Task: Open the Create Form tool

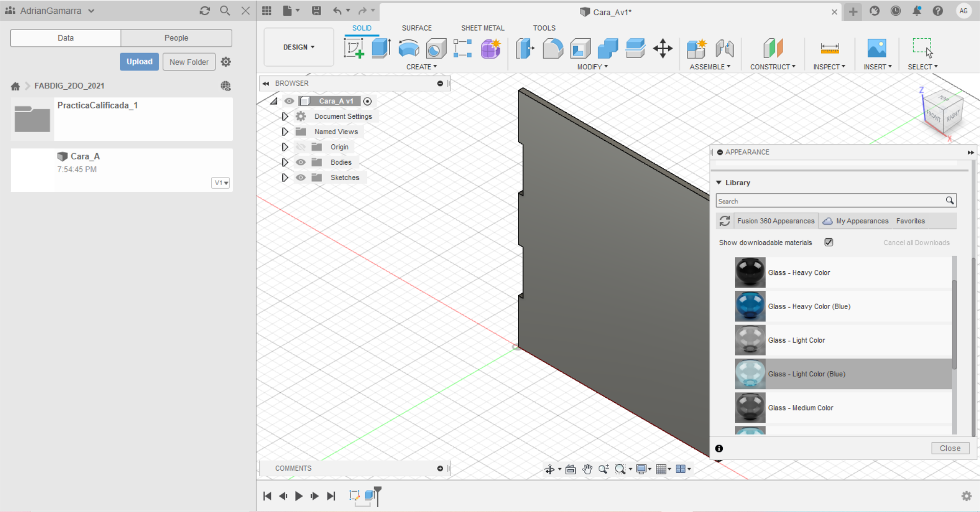Action: coord(491,48)
